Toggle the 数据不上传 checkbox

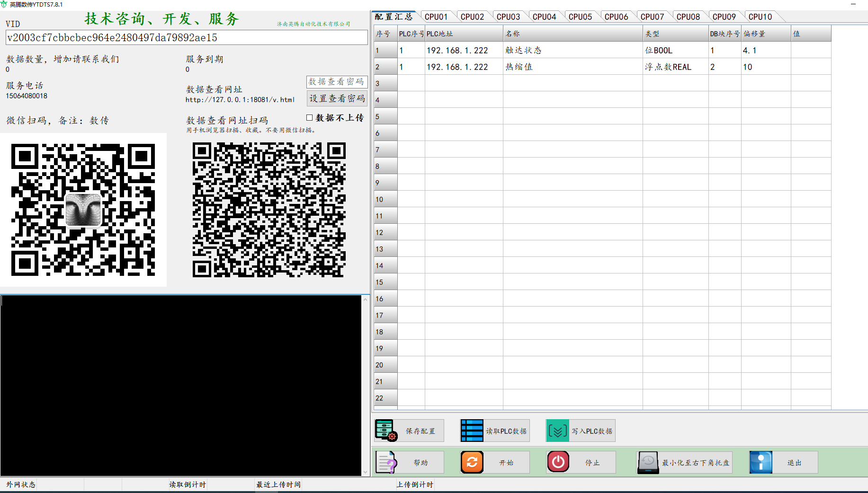309,117
